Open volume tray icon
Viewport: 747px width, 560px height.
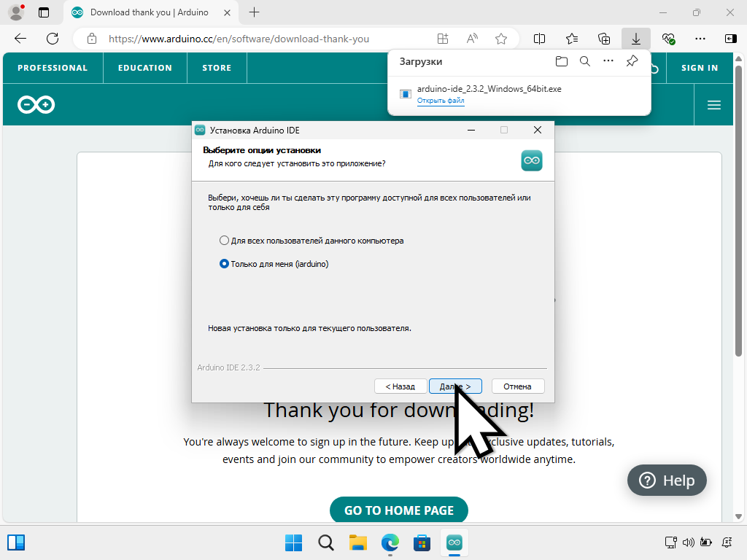click(688, 542)
